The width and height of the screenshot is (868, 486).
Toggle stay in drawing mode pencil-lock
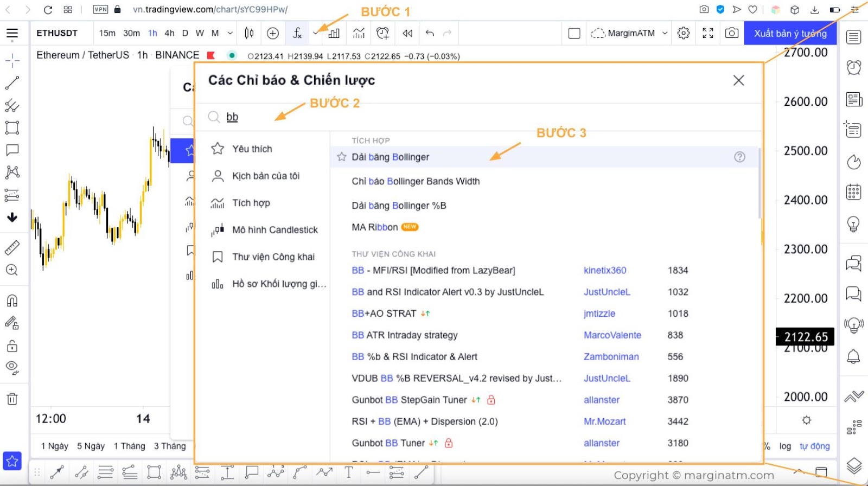coord(12,323)
